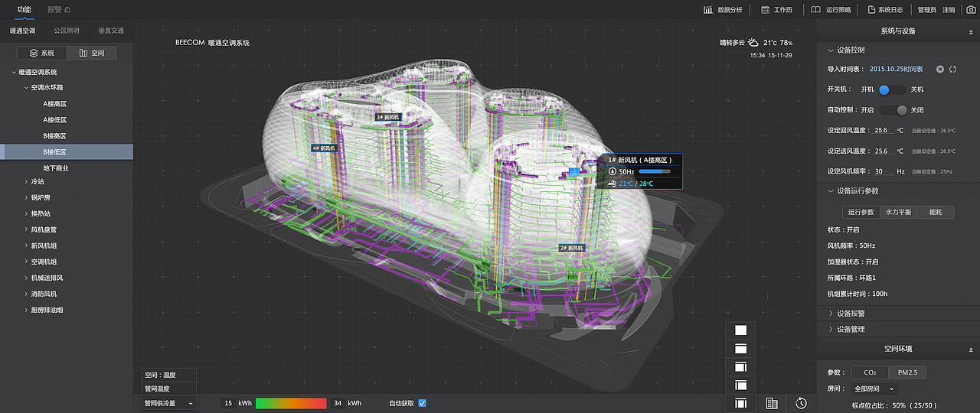
Task: Select the 公区照明 tab
Action: point(67,31)
